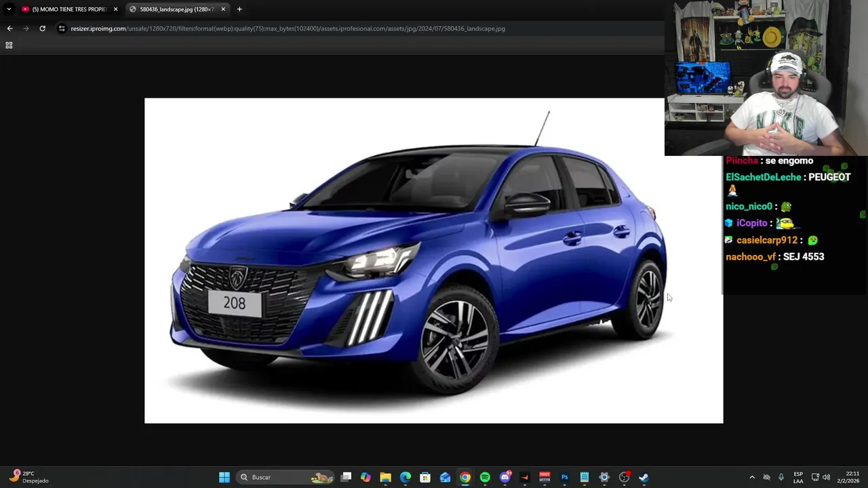
Task: Open File Explorer from the taskbar
Action: click(x=385, y=477)
